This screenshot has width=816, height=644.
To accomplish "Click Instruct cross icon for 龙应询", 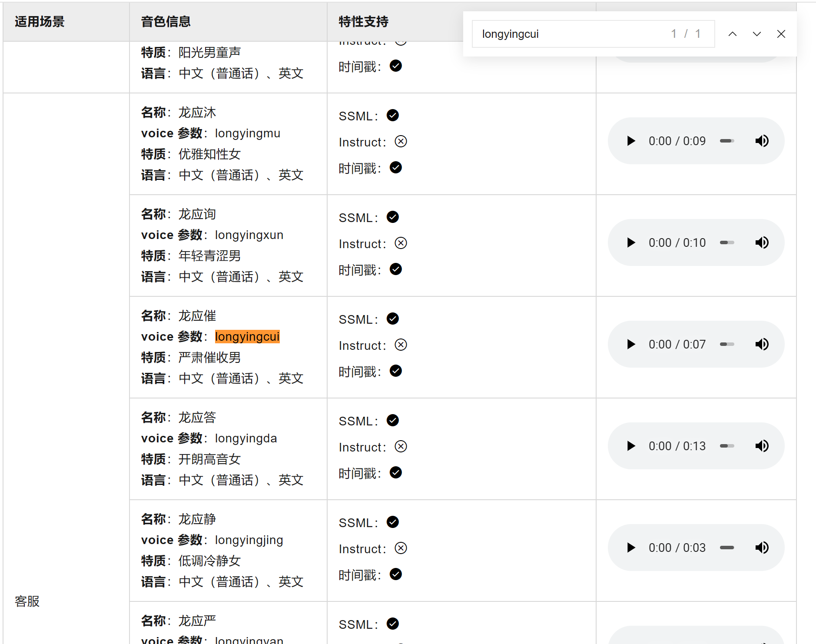I will tap(401, 243).
